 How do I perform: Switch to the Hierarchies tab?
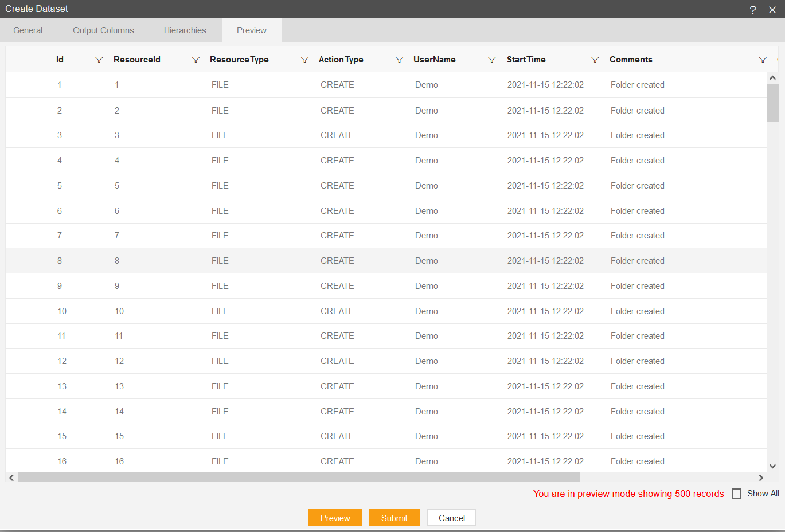point(185,30)
